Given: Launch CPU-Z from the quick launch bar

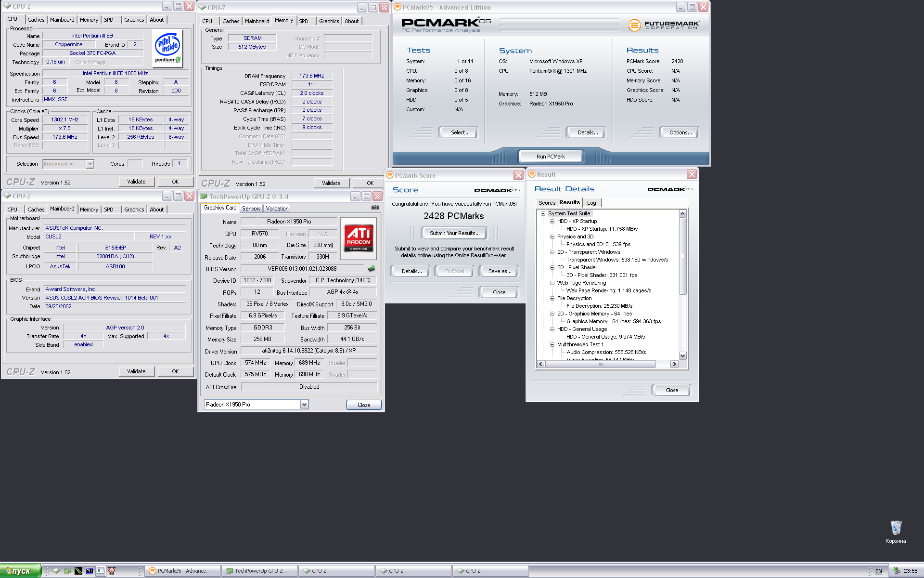Looking at the screenshot, I should coord(56,571).
